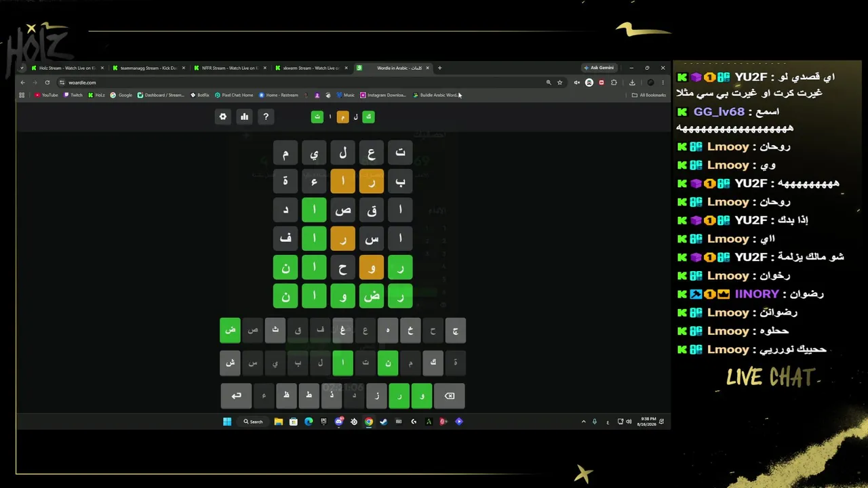Open Discord from the taskbar
Image resolution: width=868 pixels, height=488 pixels.
[x=339, y=422]
